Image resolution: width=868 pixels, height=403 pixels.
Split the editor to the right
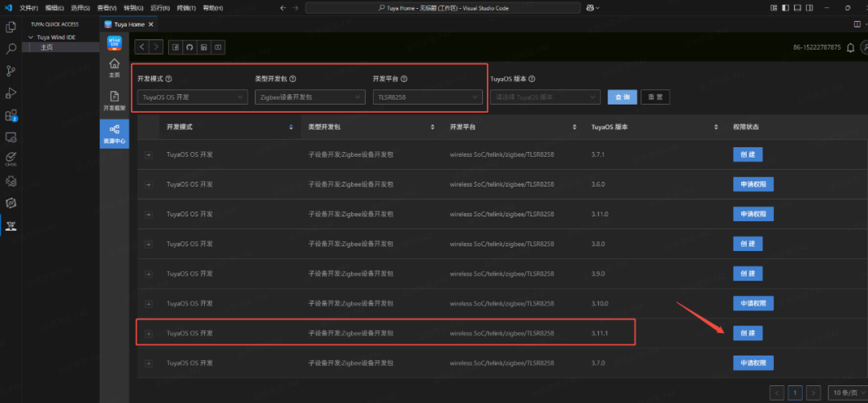coord(858,24)
